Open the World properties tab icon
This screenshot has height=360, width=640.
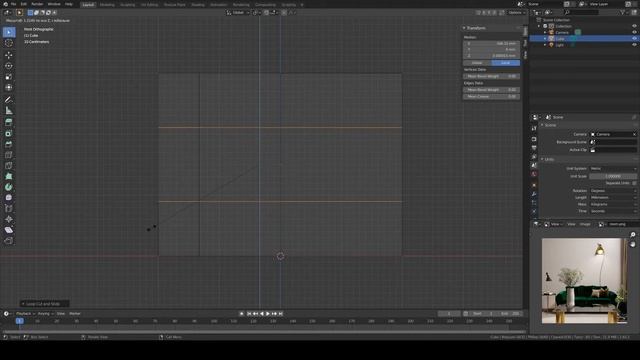[x=534, y=174]
